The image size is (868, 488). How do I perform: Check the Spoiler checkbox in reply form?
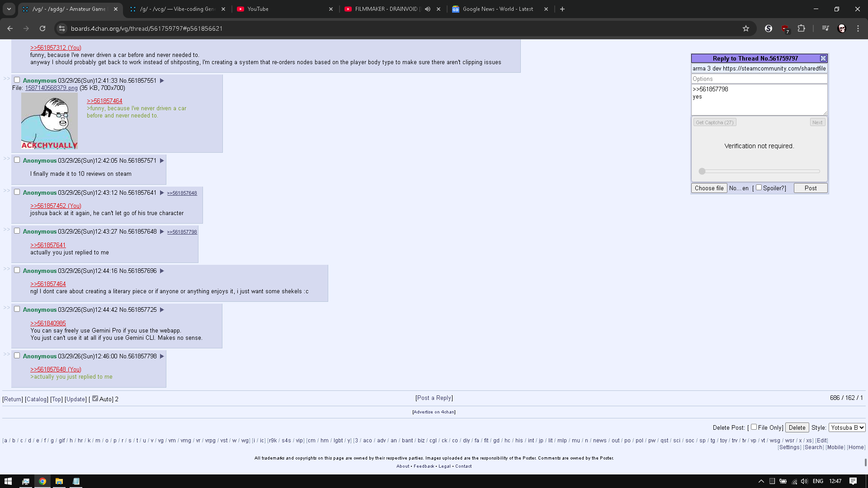[x=759, y=188]
